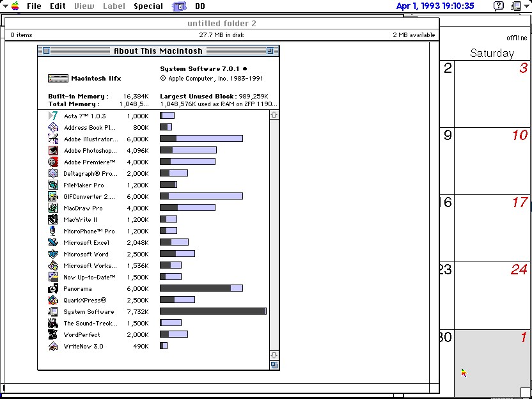
Task: Click the untitled folder 2 title bar
Action: (222, 24)
